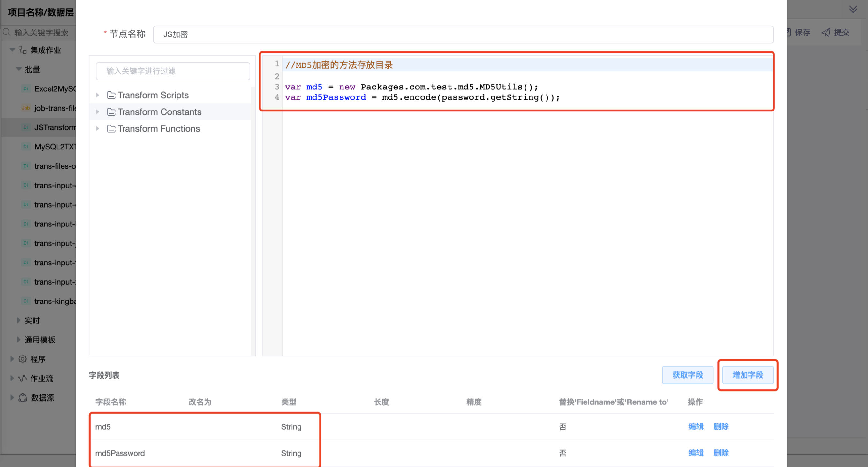Focus the 节点名称 input field
The height and width of the screenshot is (467, 868).
tap(463, 34)
